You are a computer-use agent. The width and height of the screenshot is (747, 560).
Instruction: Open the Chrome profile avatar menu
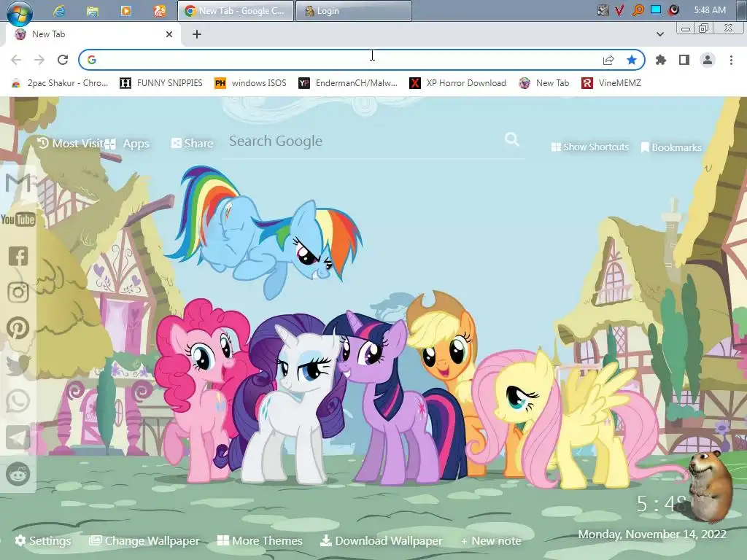(708, 60)
